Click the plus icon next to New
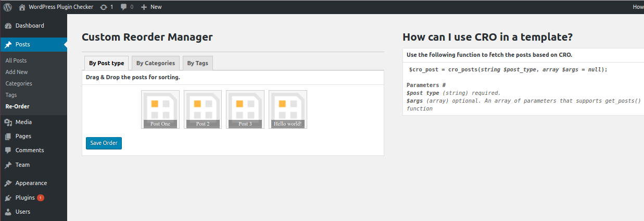Viewport: 644px width, 221px height. click(x=144, y=7)
